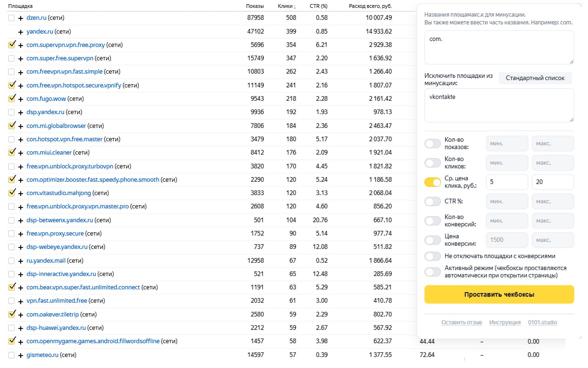Screen dimensions: 588x368
Task: Expand the com.oakever.tiletrip row
Action: click(x=20, y=315)
